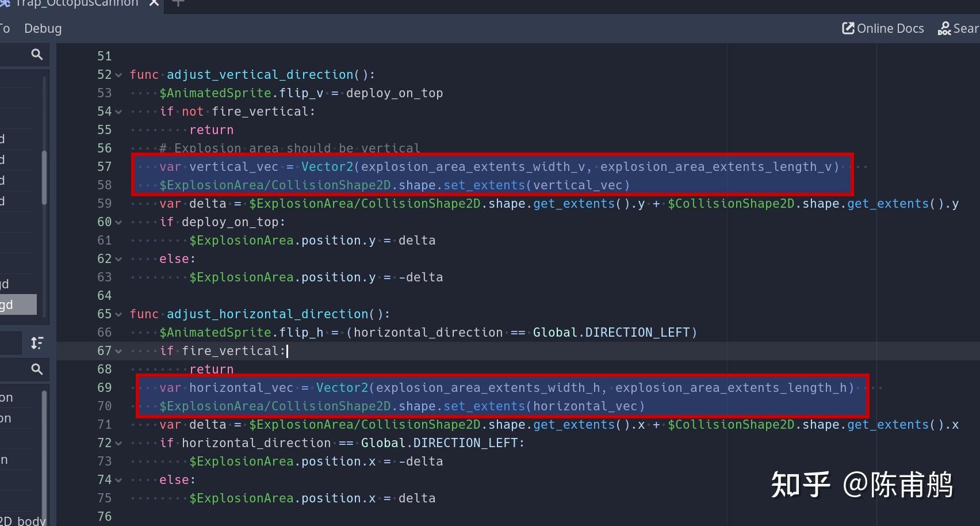Screen dimensions: 980x526
Task: Click the methods panel search magnifier icon
Action: (37, 369)
